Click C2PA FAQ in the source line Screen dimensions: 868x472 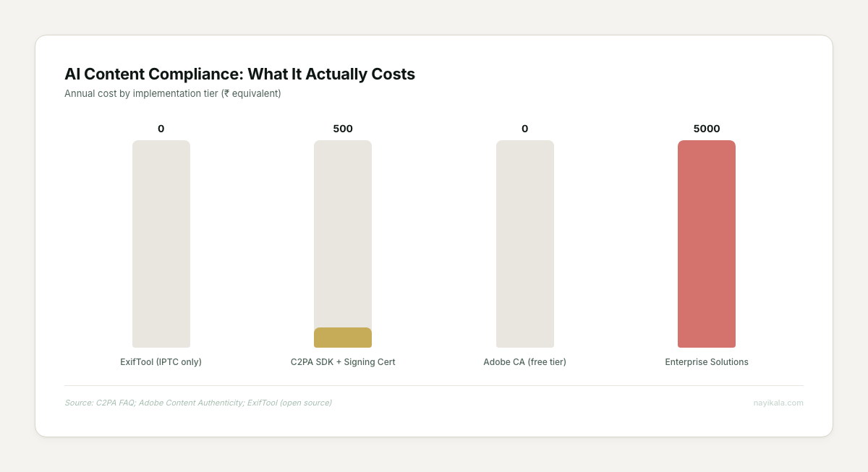point(114,403)
